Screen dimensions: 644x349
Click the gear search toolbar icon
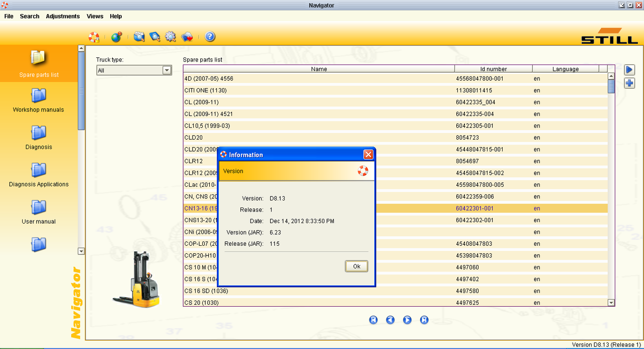click(171, 37)
